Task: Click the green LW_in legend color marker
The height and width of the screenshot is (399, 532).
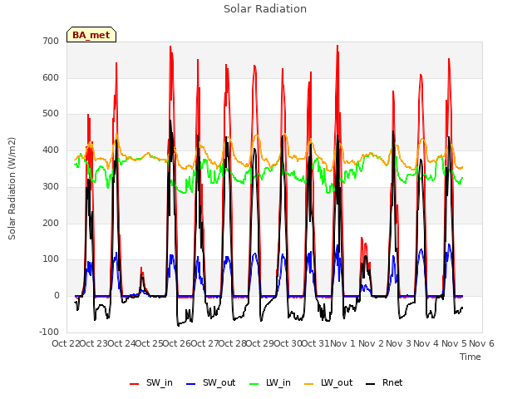Action: click(x=254, y=384)
